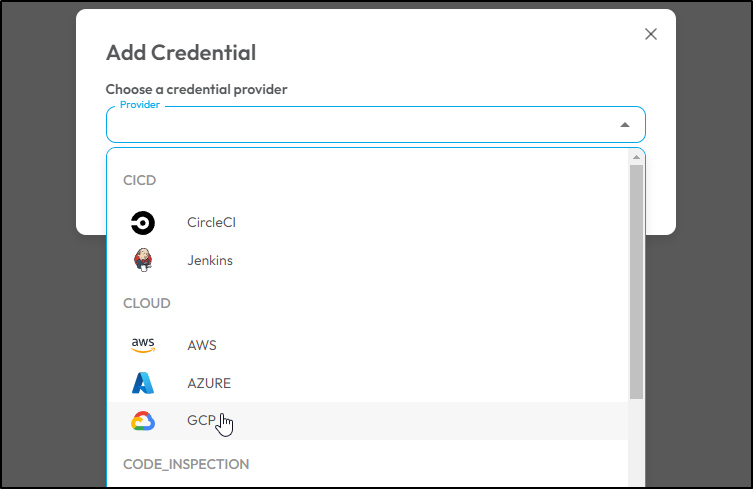Viewport: 753px width, 489px height.
Task: Pick the AWS label in the list
Action: [x=202, y=345]
